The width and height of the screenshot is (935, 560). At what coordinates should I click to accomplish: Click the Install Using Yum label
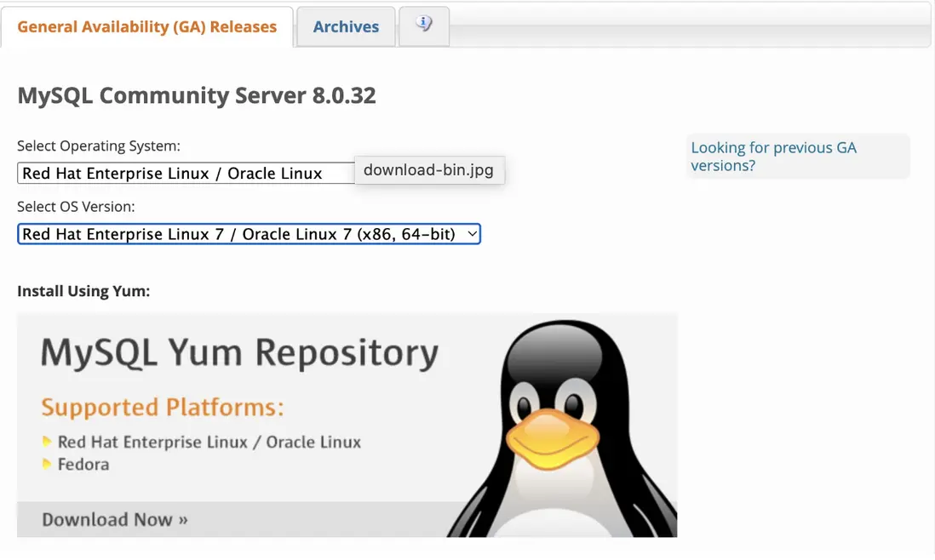(x=83, y=291)
